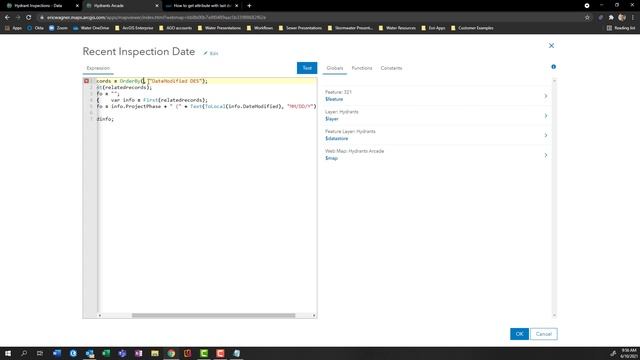Image resolution: width=640 pixels, height=360 pixels.
Task: Open a new browser tab
Action: pos(249,6)
